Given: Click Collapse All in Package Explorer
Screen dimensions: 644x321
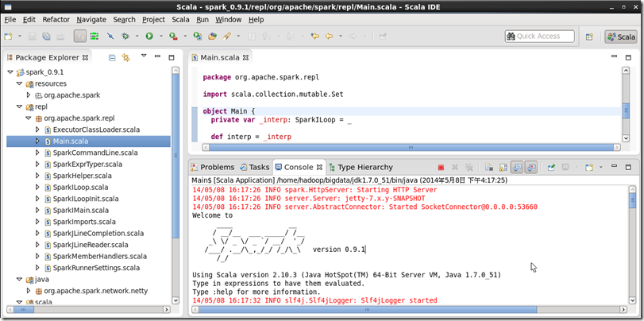Looking at the screenshot, I should point(112,58).
